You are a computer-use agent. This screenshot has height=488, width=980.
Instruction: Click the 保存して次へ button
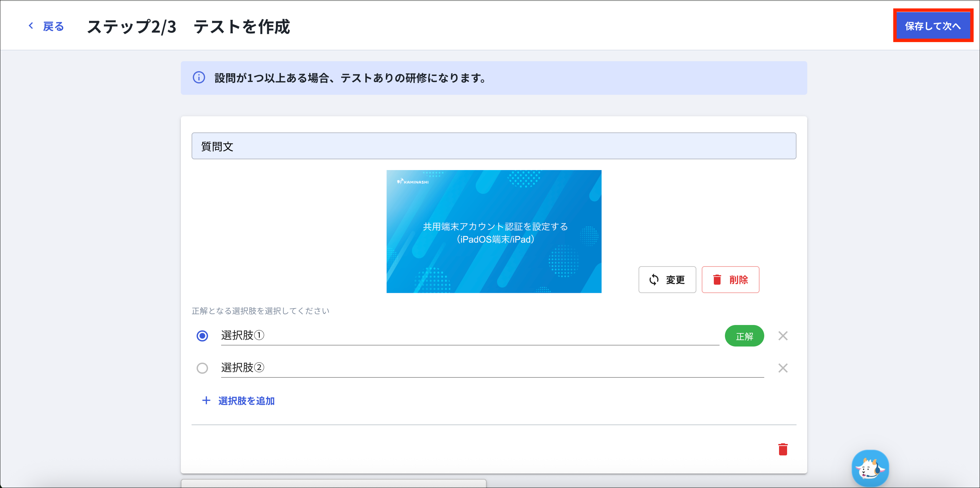coord(933,26)
